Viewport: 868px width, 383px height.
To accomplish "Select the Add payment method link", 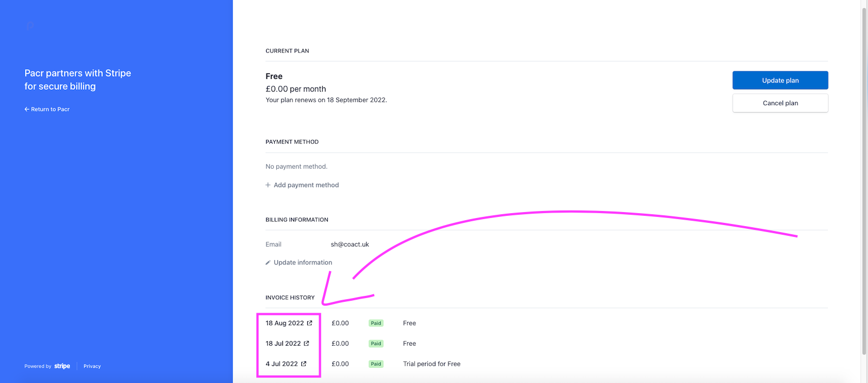I will click(306, 185).
